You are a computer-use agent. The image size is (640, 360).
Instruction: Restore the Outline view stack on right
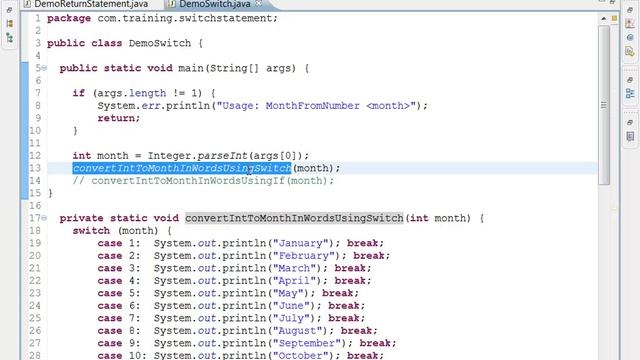[x=630, y=80]
